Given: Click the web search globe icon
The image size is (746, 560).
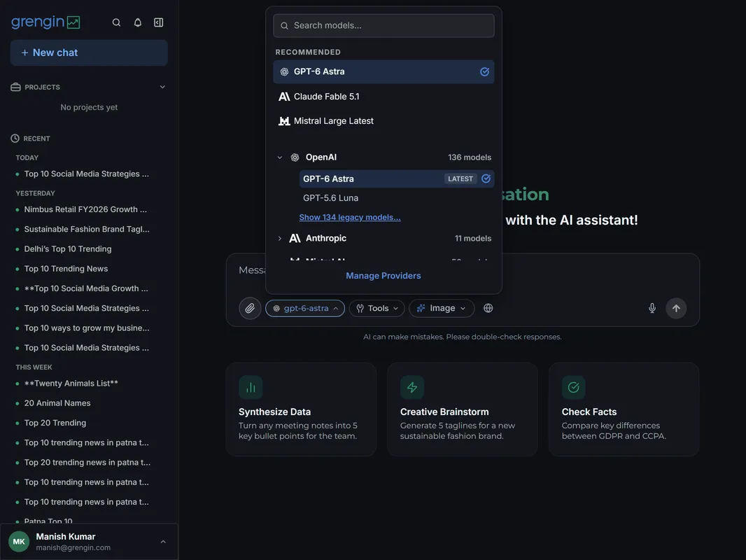Looking at the screenshot, I should click(x=488, y=308).
